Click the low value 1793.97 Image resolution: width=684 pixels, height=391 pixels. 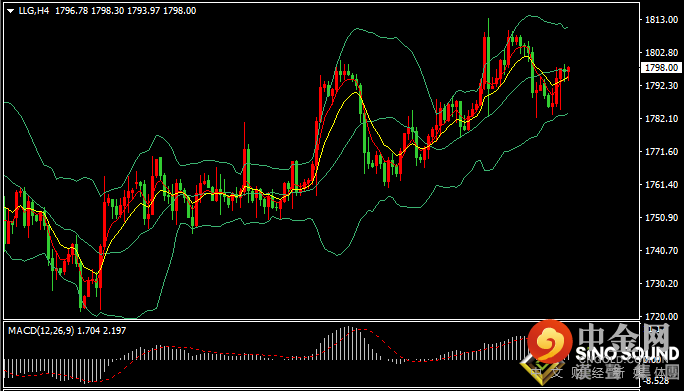144,11
